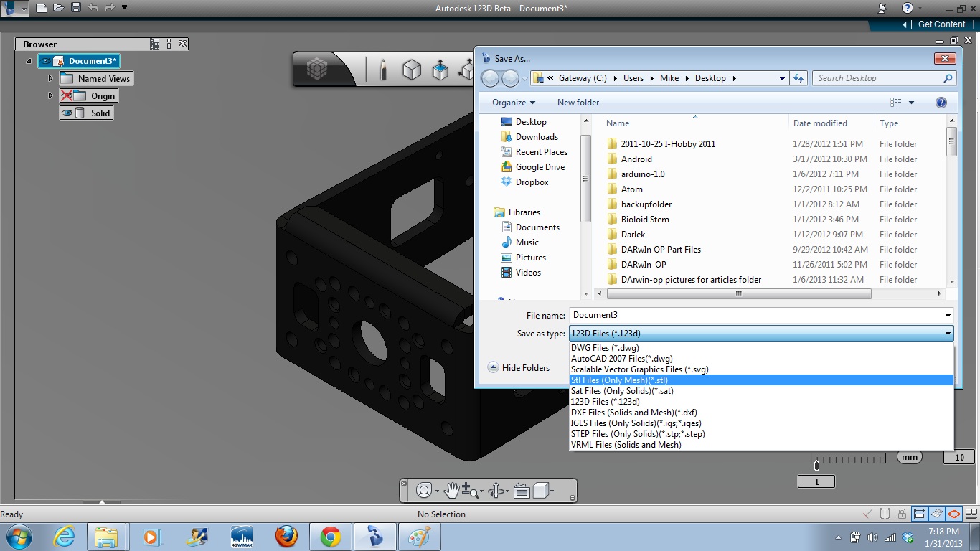Choose Scalable Vector Graphics Files (*.svg)
The height and width of the screenshot is (551, 980).
coord(761,369)
